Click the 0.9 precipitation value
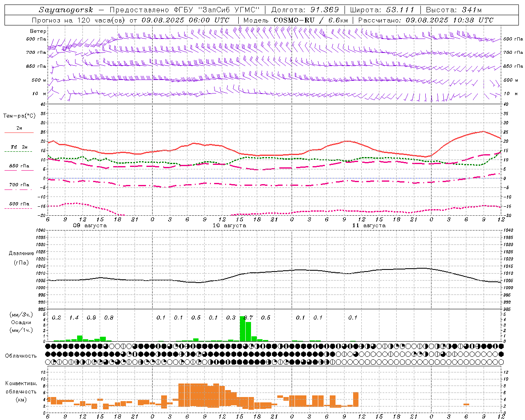The height and width of the screenshot is (420, 525). [91, 318]
